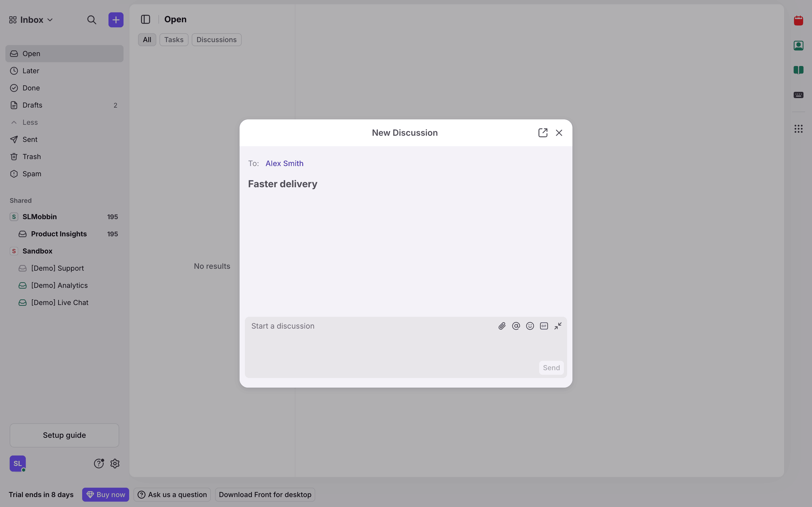812x507 pixels.
Task: Open calendar icon in right sidebar
Action: click(x=798, y=20)
